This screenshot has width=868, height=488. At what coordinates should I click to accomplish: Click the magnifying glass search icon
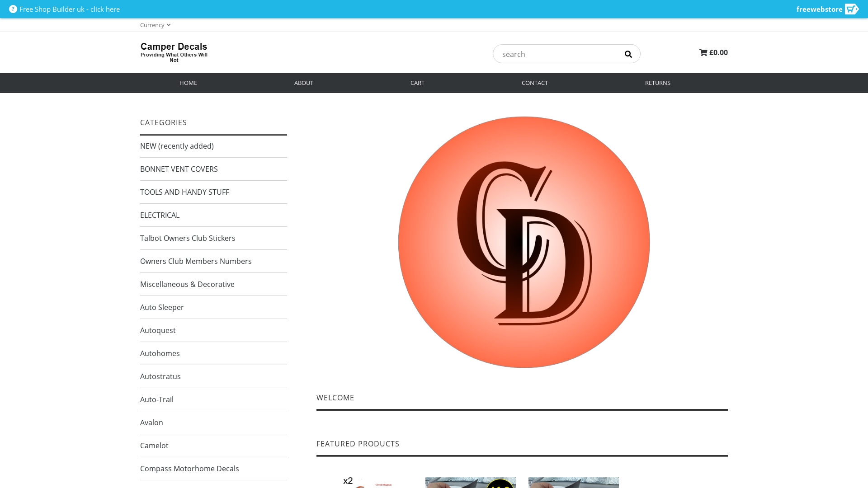[x=628, y=54]
